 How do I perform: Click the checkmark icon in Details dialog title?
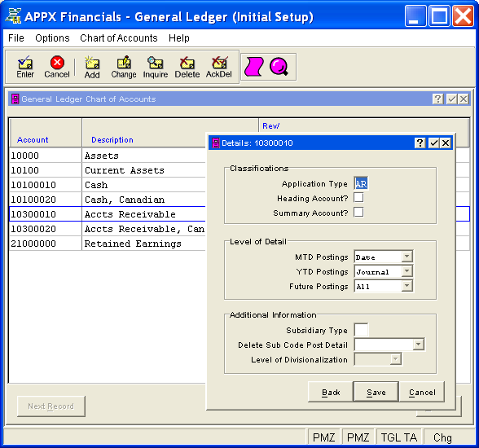pyautogui.click(x=433, y=143)
